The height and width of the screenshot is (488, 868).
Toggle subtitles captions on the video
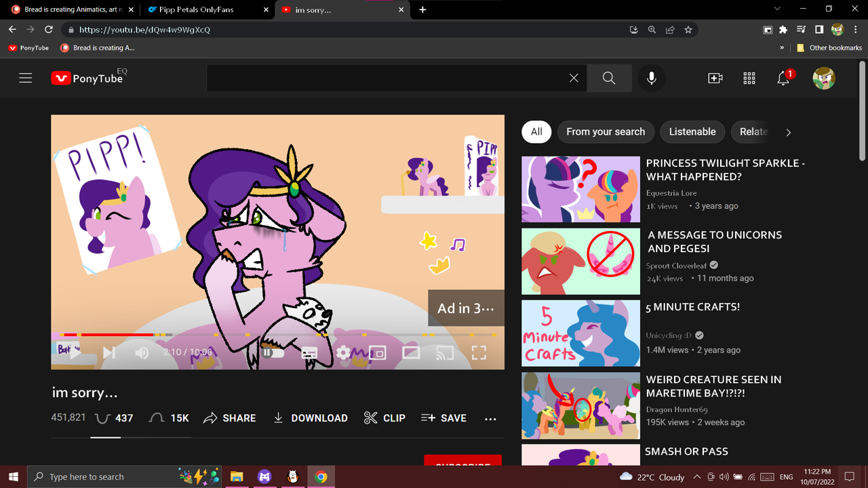[x=309, y=353]
